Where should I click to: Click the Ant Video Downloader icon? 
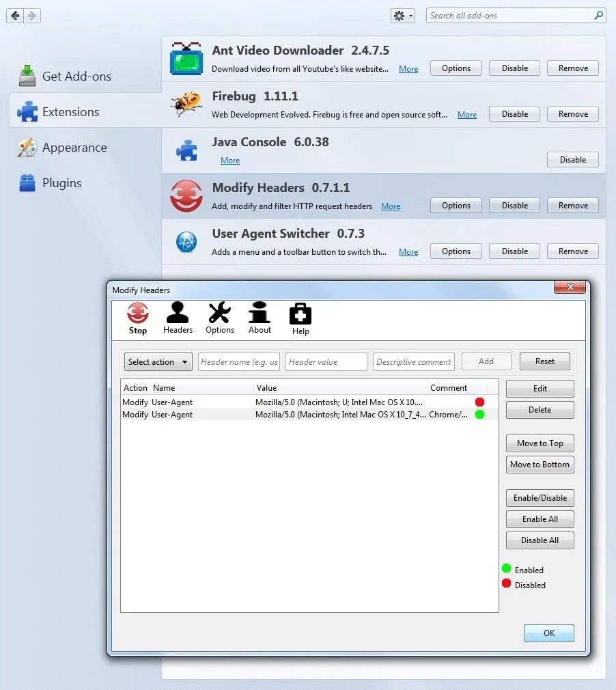pyautogui.click(x=186, y=59)
